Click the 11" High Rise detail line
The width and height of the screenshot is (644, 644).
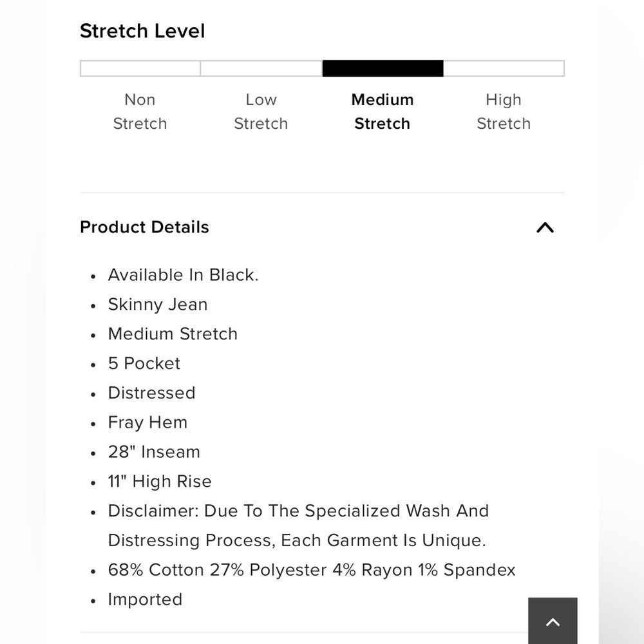pos(160,481)
